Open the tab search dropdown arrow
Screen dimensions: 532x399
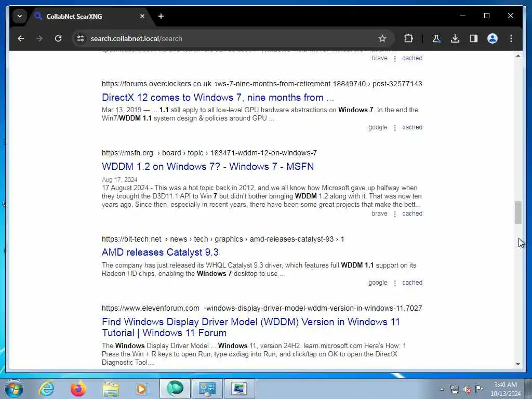20,16
